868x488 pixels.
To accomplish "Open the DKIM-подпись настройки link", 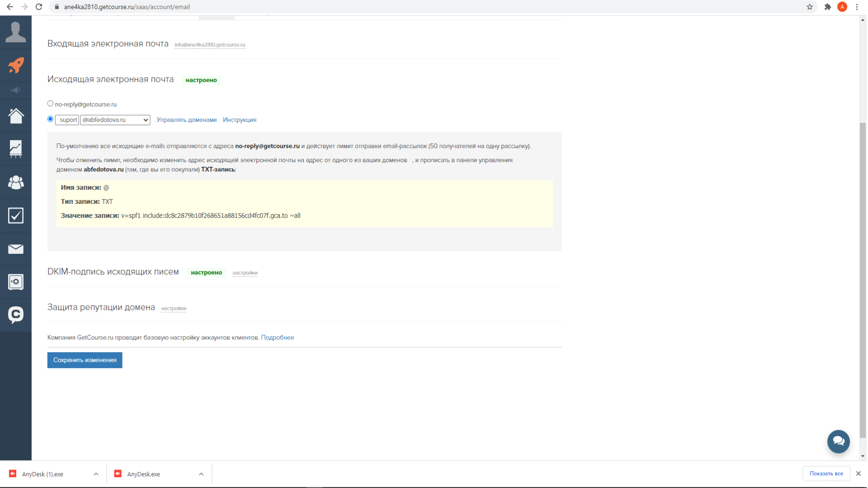I will 245,273.
